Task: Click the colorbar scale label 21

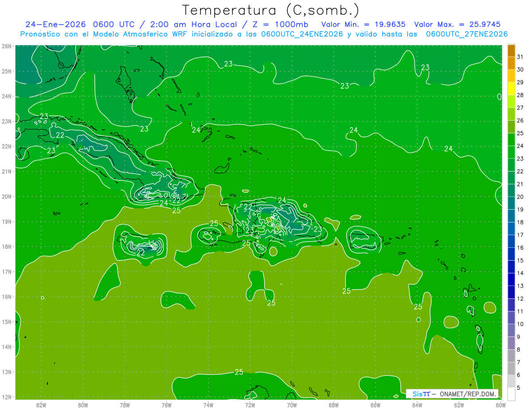Action: point(520,184)
